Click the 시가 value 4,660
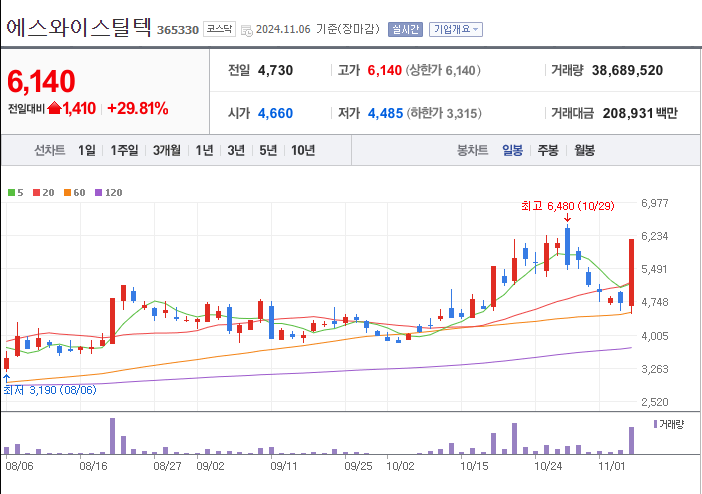702x494 pixels. [x=275, y=113]
